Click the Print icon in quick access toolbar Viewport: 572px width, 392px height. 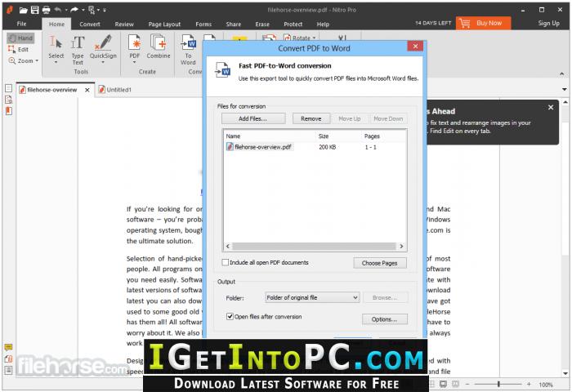coord(46,10)
